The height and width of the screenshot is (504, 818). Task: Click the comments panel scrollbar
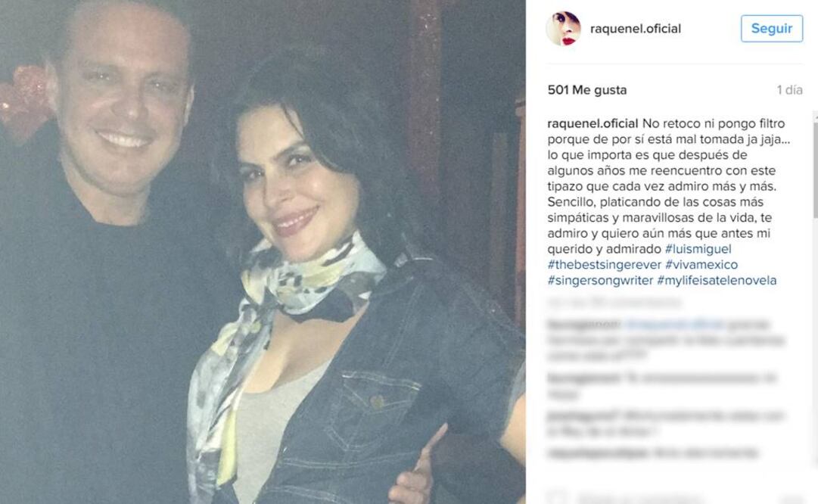click(x=815, y=287)
